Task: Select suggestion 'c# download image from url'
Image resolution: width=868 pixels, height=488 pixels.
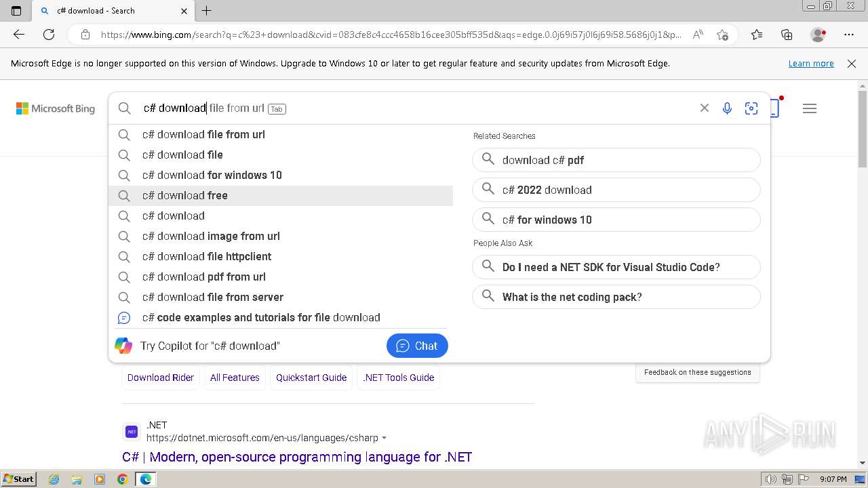Action: pos(281,236)
